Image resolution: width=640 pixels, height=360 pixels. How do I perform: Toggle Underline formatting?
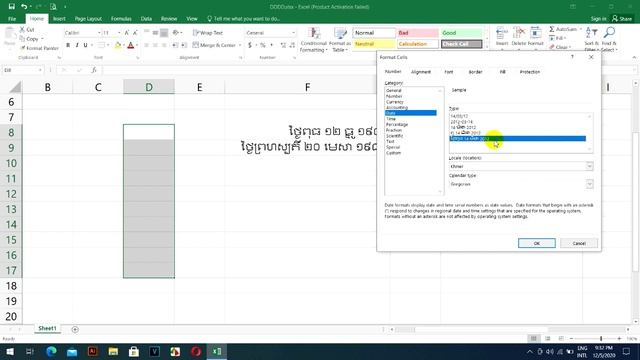click(x=85, y=45)
